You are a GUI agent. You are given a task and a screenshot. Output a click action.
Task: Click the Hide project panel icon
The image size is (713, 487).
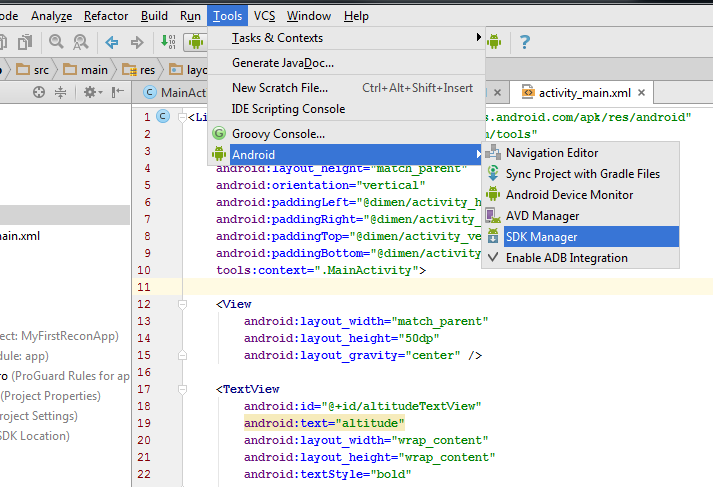[118, 92]
